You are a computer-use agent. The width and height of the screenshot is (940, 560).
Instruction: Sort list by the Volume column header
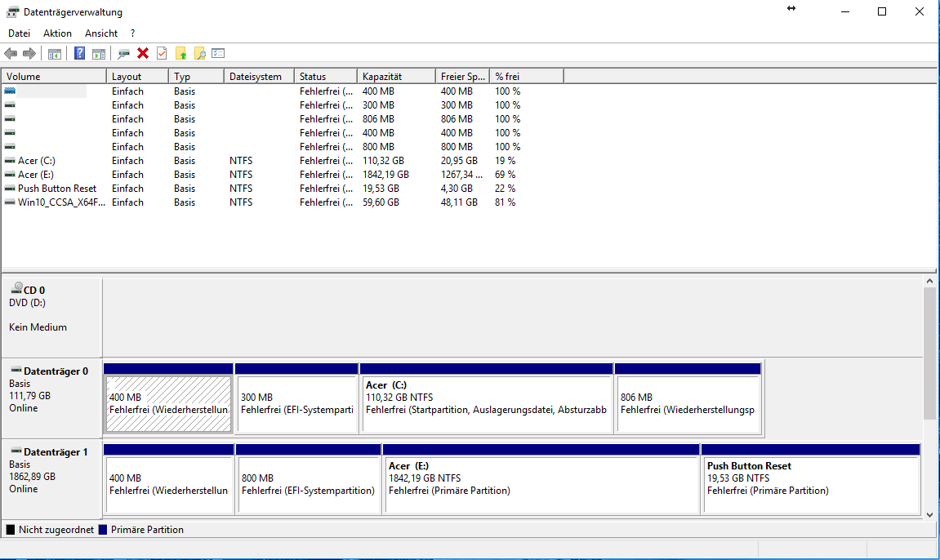[54, 77]
